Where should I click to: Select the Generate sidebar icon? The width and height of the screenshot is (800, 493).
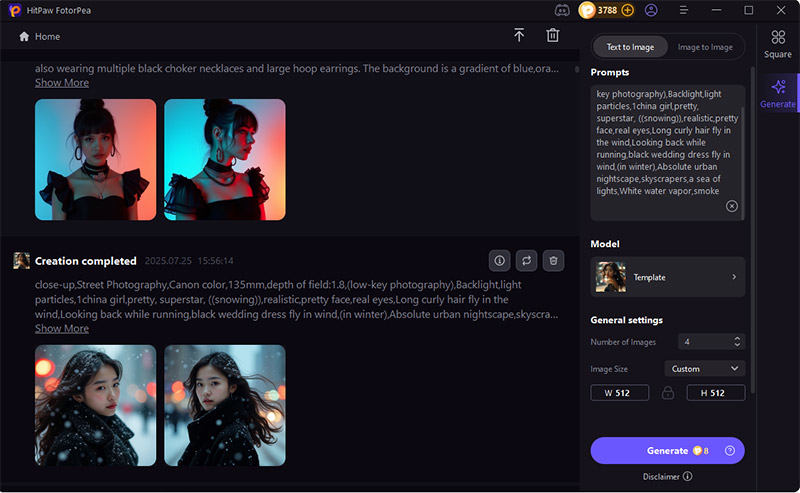(x=778, y=93)
